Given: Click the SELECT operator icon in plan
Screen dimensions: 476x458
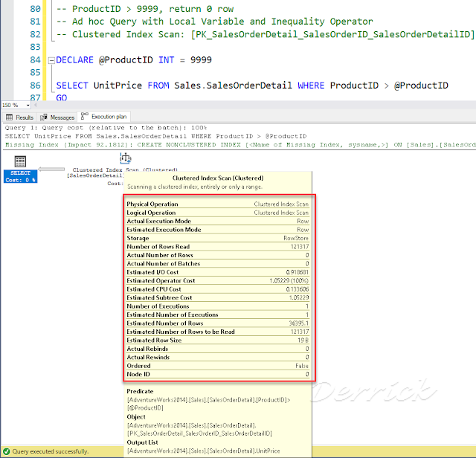Looking at the screenshot, I should (x=20, y=161).
